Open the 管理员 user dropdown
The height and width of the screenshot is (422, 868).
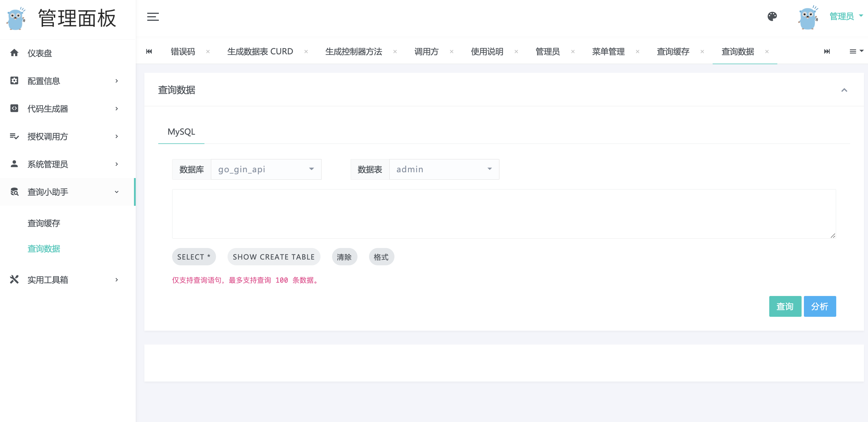(x=846, y=16)
